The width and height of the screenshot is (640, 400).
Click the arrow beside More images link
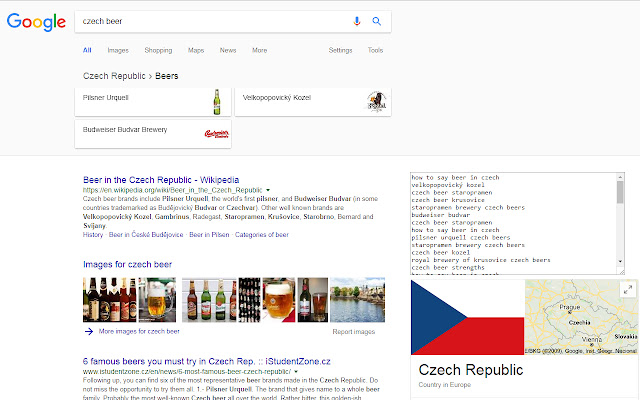(x=89, y=331)
